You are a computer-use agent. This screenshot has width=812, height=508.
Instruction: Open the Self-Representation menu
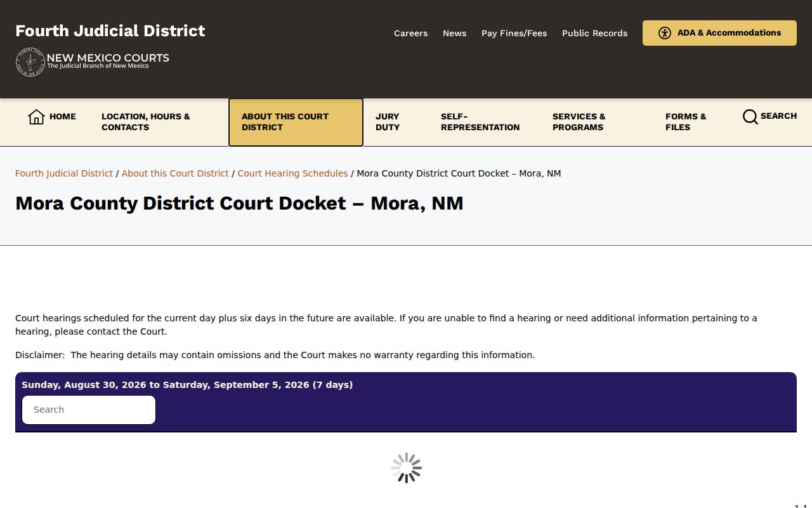(x=480, y=122)
